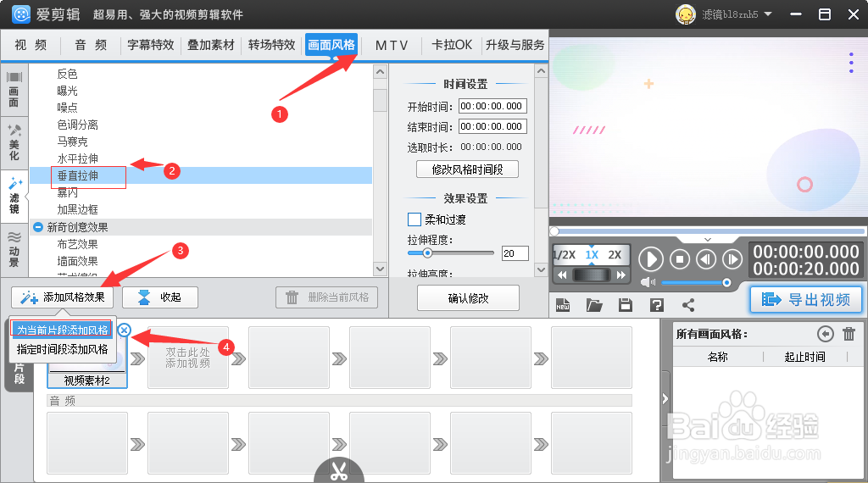The width and height of the screenshot is (868, 483).
Task: Collapse the 新奇创意效果 group
Action: click(38, 227)
